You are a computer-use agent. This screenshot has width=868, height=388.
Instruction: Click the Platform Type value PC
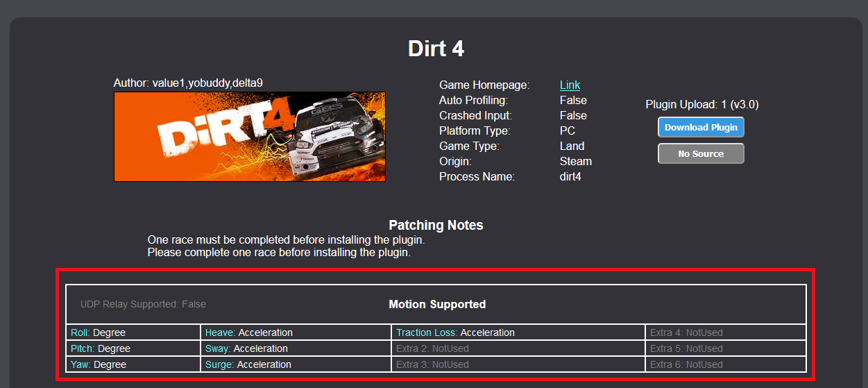point(568,130)
